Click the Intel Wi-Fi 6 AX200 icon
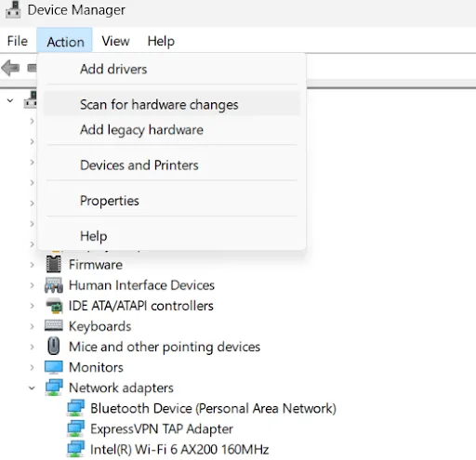This screenshot has width=476, height=460. pos(75,449)
